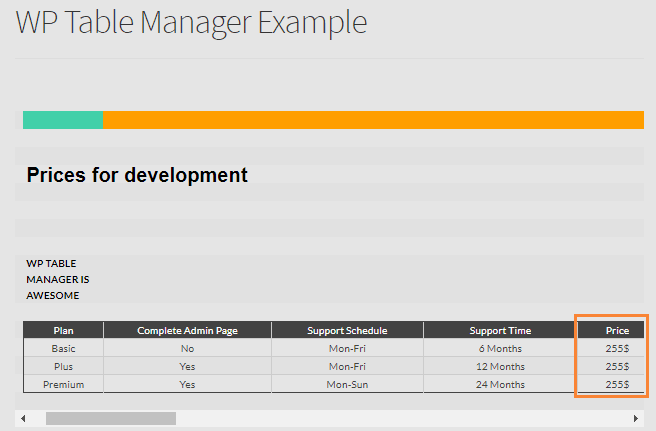
Task: Click the Prices for development heading
Action: coord(137,175)
